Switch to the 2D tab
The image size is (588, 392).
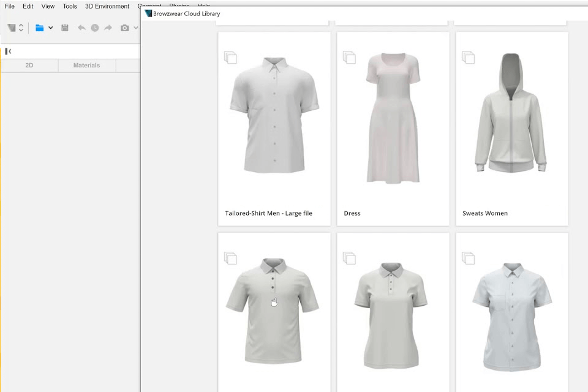tap(29, 66)
